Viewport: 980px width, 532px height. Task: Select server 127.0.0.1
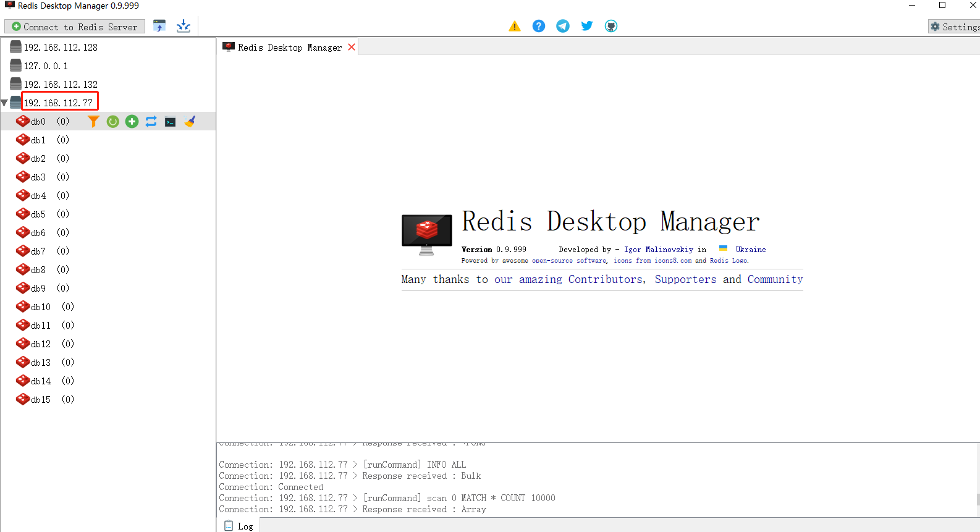46,65
